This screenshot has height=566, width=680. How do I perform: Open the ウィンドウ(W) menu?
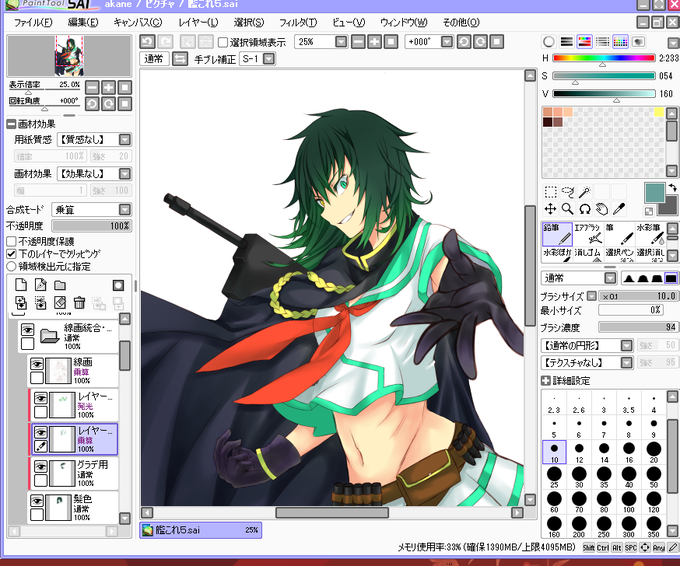(404, 23)
